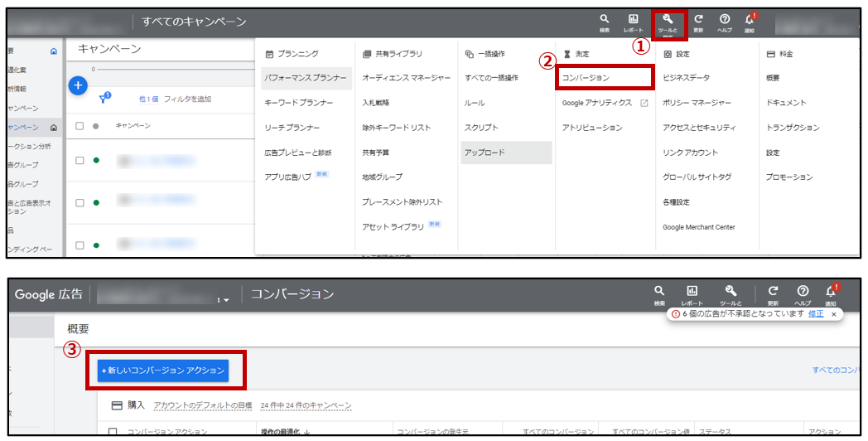Click the 購入 card icon
The height and width of the screenshot is (441, 868).
coord(117,406)
